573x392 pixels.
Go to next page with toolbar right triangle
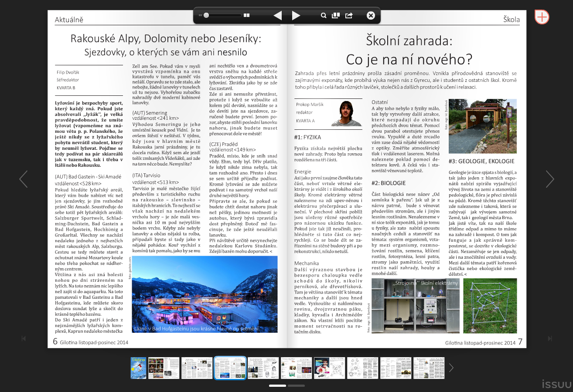click(296, 16)
